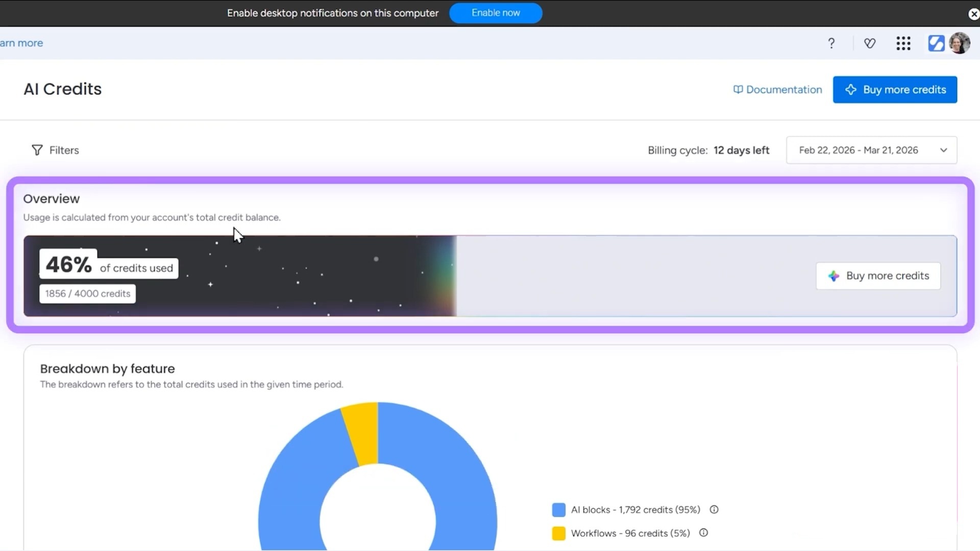The height and width of the screenshot is (551, 980).
Task: Open the billing cycle date range dropdown
Action: [x=871, y=149]
